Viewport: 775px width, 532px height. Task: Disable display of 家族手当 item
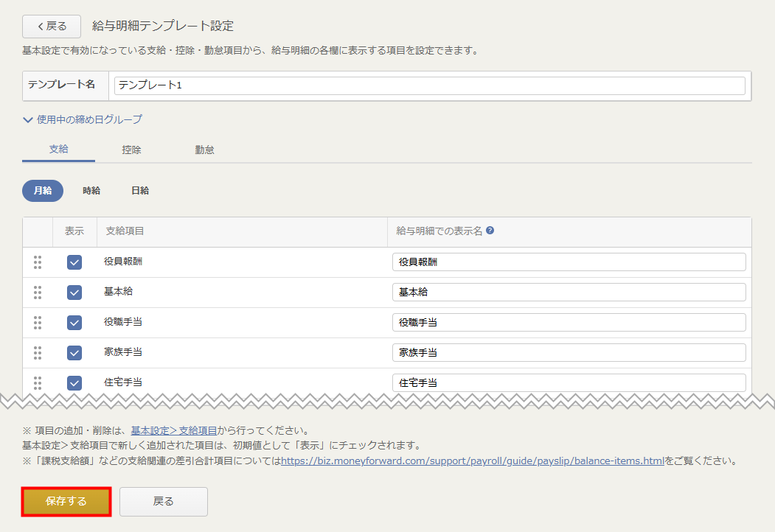pyautogui.click(x=74, y=353)
